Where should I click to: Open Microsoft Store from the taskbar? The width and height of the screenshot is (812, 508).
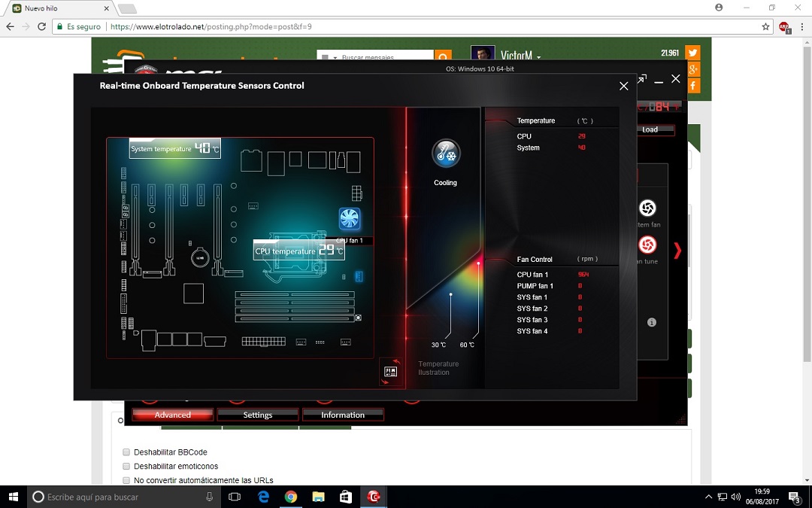pos(345,497)
